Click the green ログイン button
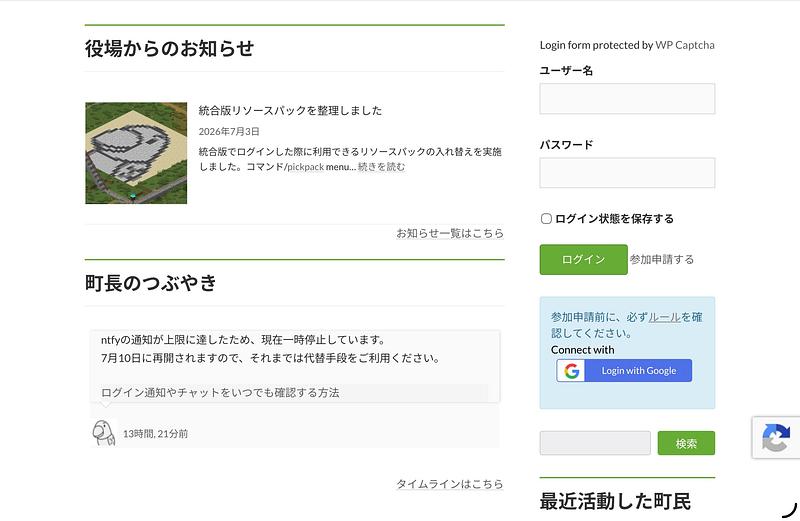This screenshot has height=521, width=800. pos(584,259)
